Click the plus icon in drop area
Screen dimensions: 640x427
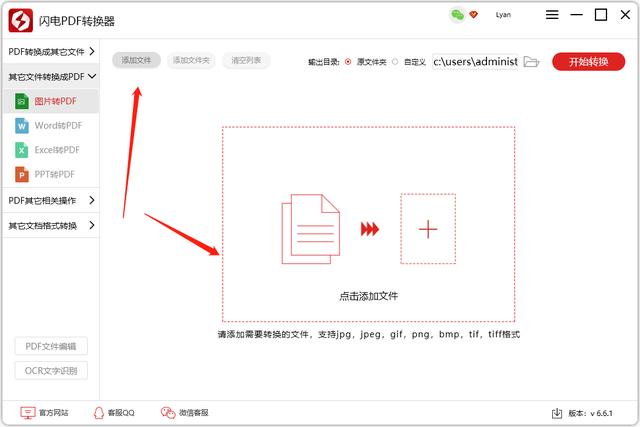[x=428, y=229]
